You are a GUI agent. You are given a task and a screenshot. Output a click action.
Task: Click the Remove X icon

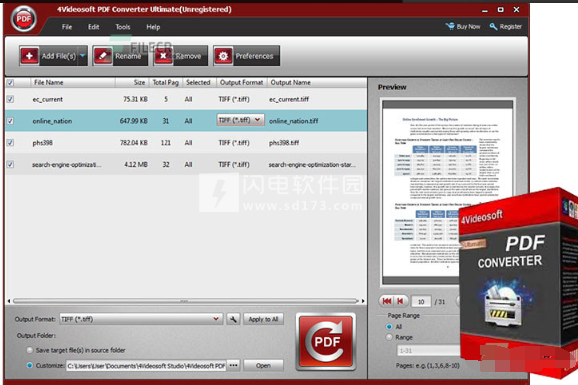(x=163, y=56)
